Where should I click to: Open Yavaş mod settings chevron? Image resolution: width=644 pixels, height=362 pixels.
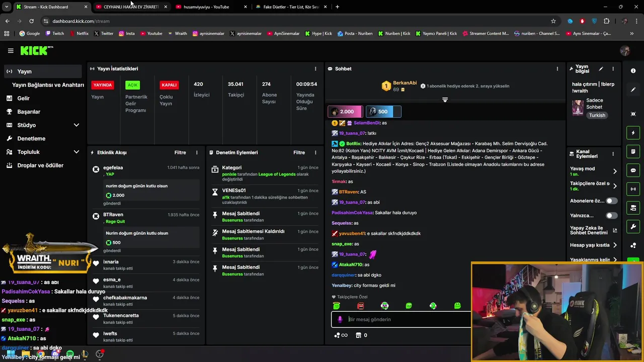(615, 171)
